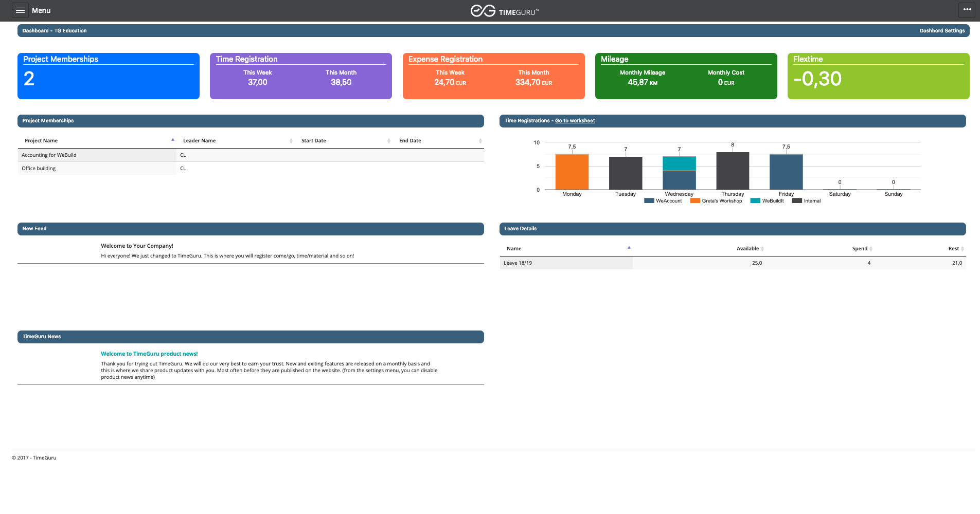This screenshot has width=980, height=514.
Task: Select Wednesday's lower blue bar segment
Action: point(679,180)
